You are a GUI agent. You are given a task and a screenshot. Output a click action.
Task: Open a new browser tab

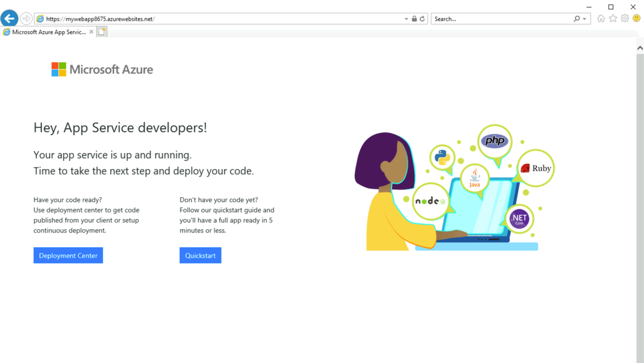tap(101, 31)
